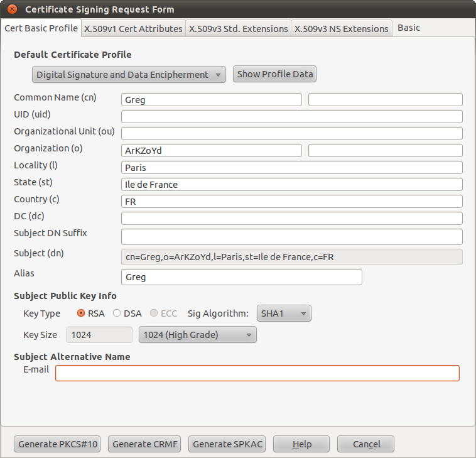Close the Certificate Signing Request Form window
The height and width of the screenshot is (458, 476).
12,9
